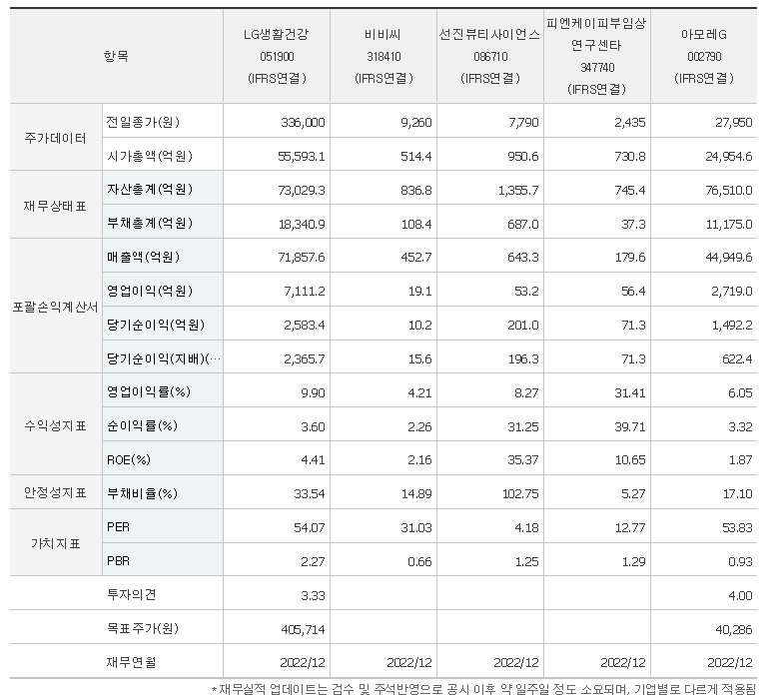769x700 pixels.
Task: Click the PBR row label
Action: coord(118,560)
